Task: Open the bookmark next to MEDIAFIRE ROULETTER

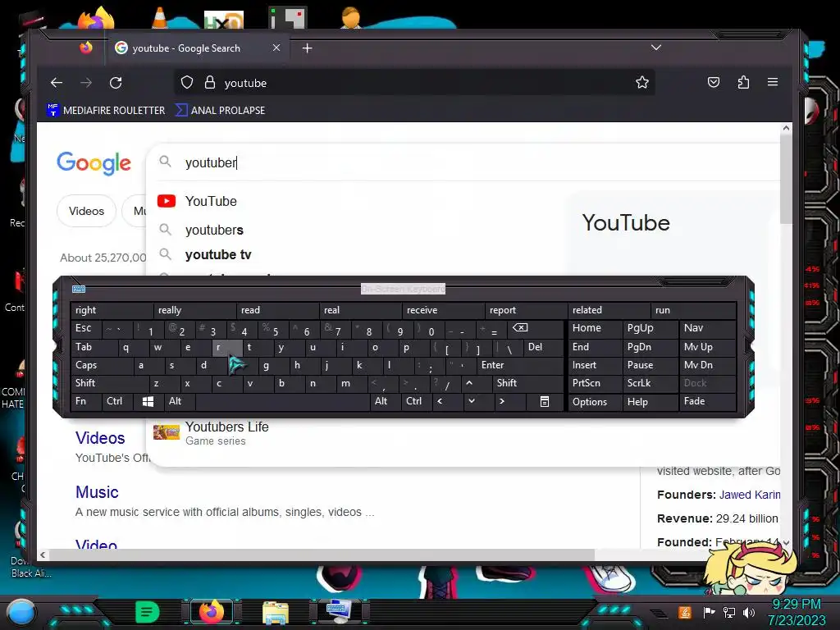Action: click(220, 111)
